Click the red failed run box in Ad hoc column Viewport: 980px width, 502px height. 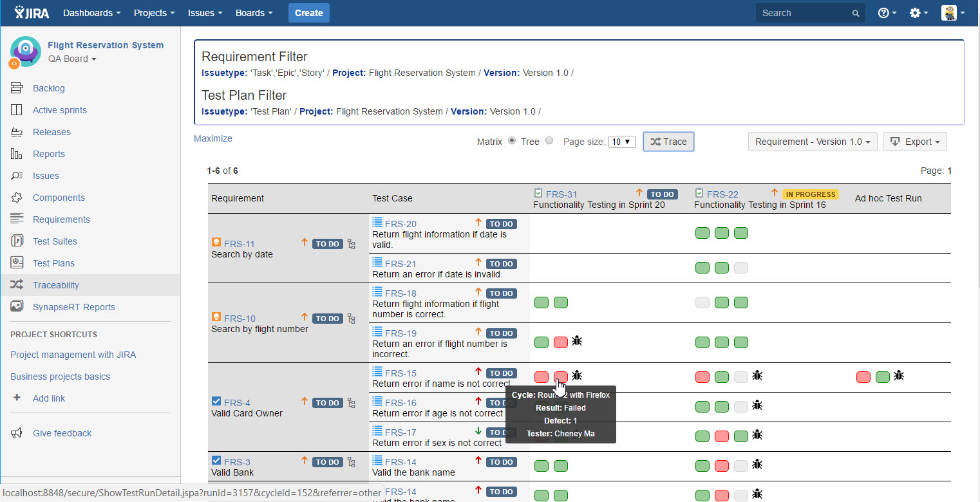863,377
